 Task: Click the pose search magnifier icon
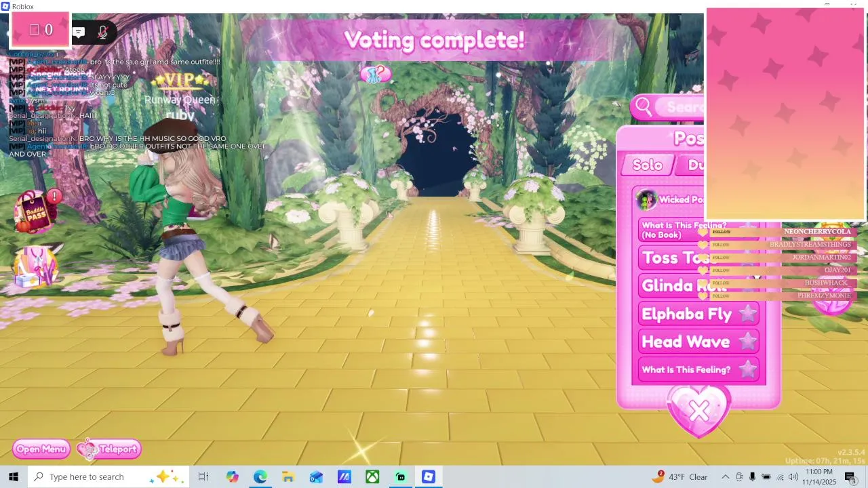click(x=644, y=106)
